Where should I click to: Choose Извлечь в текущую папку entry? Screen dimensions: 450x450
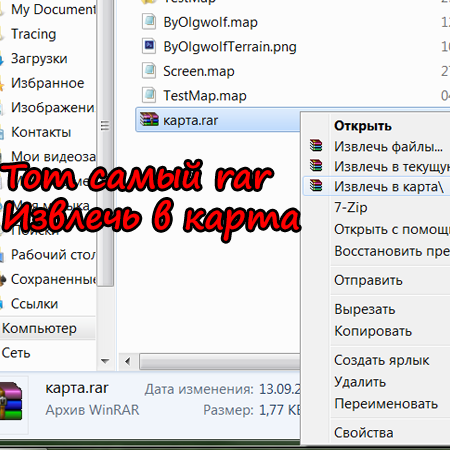pos(392,166)
